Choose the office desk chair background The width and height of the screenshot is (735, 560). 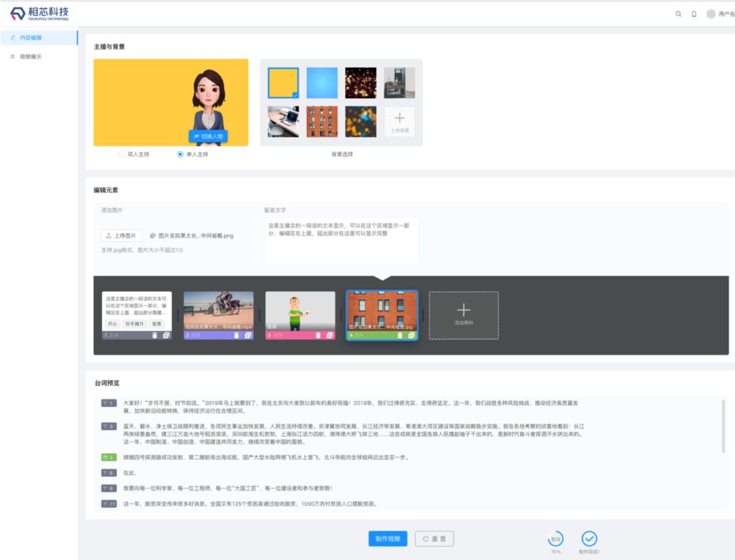pyautogui.click(x=399, y=82)
